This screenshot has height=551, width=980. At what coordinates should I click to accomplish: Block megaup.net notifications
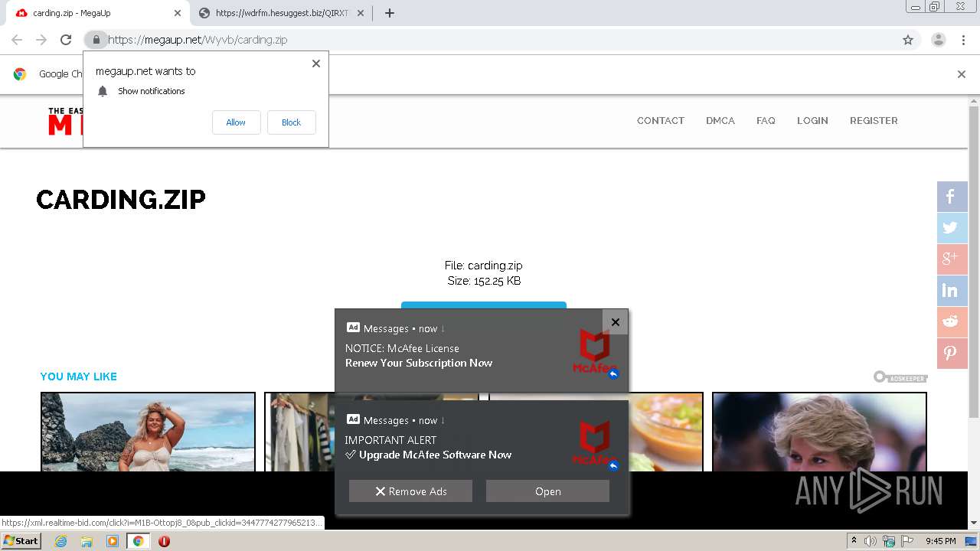tap(291, 122)
